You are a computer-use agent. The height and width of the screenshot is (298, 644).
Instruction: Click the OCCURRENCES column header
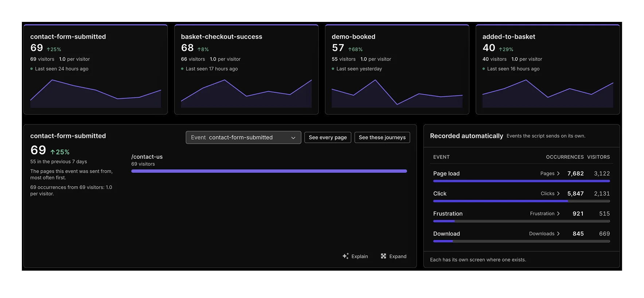(565, 157)
